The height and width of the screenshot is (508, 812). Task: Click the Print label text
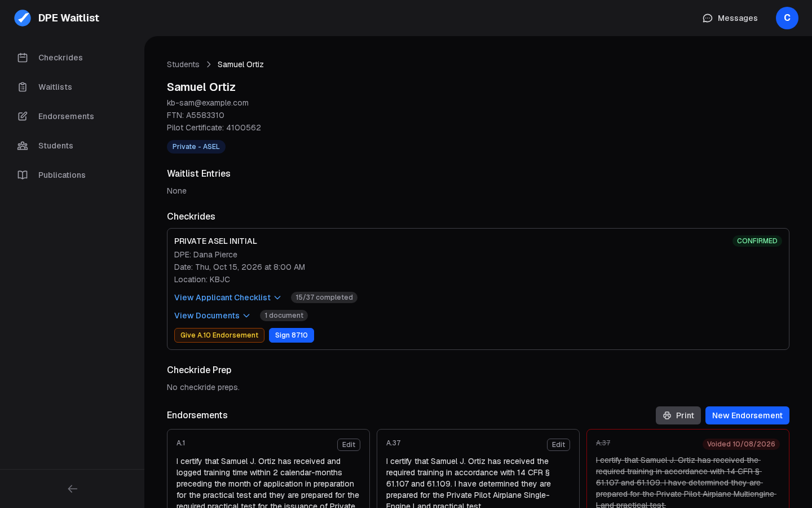[x=685, y=415]
